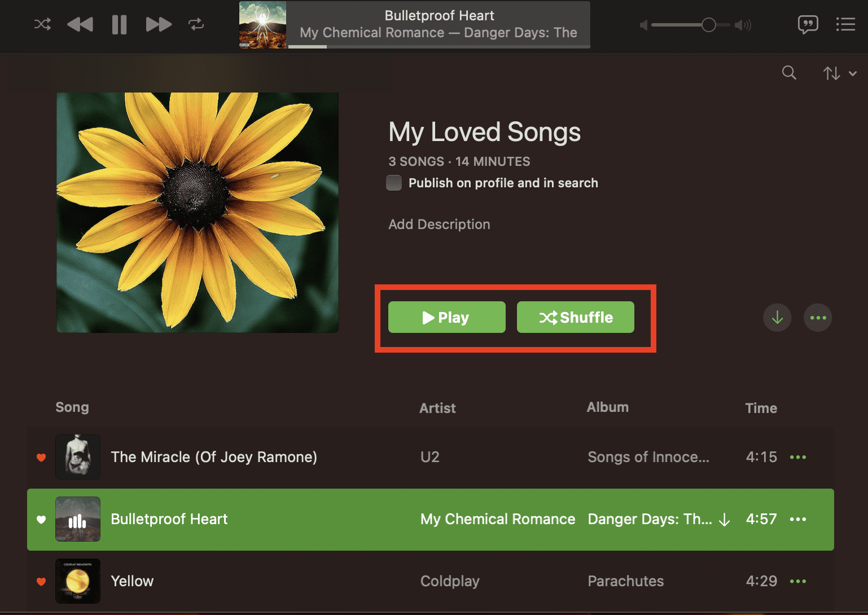The height and width of the screenshot is (615, 868).
Task: Click the Add Description field
Action: pos(439,224)
